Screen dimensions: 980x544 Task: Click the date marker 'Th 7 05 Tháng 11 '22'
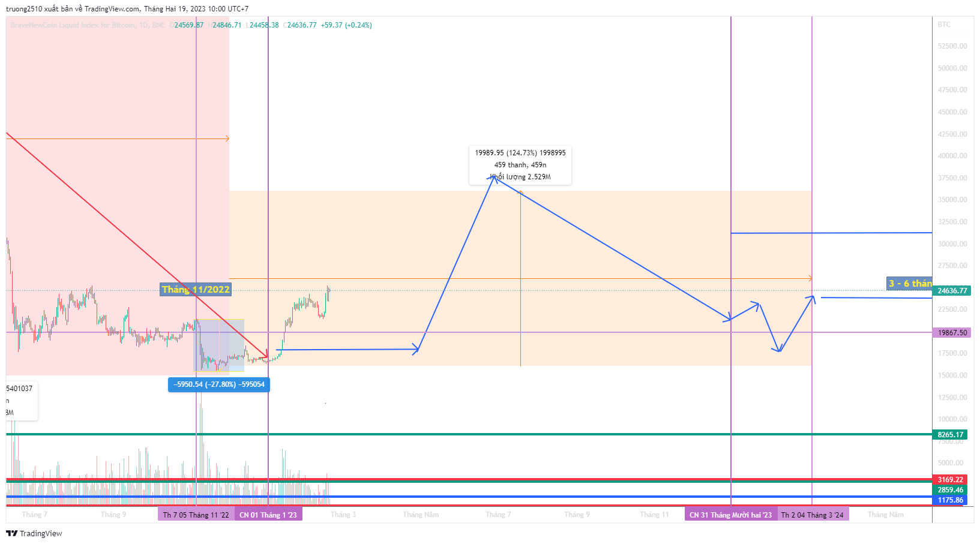pos(196,515)
